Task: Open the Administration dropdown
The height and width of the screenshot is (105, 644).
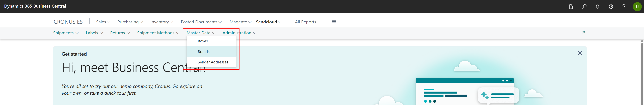Action: (239, 33)
